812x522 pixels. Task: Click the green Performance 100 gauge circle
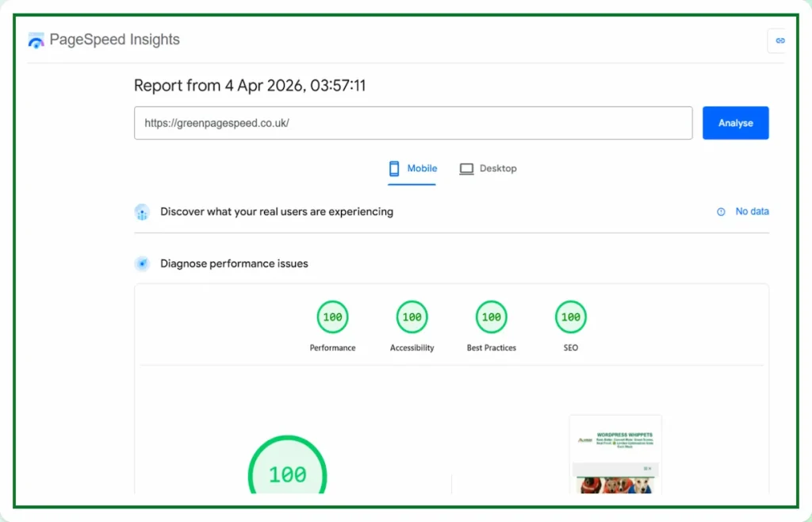coord(332,316)
